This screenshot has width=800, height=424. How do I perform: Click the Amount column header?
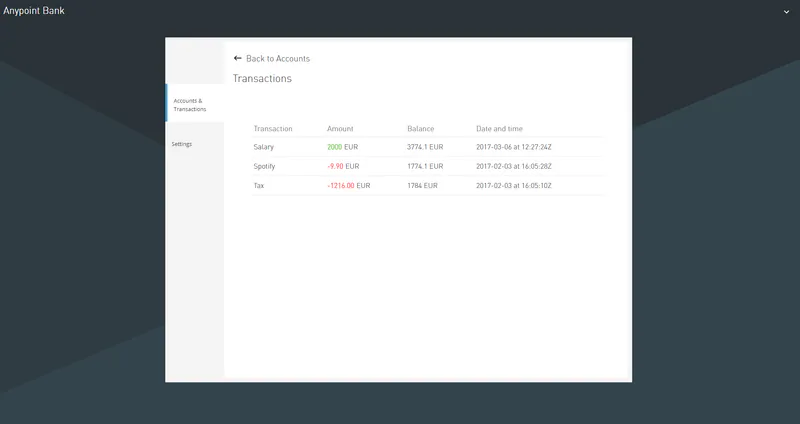click(x=340, y=129)
